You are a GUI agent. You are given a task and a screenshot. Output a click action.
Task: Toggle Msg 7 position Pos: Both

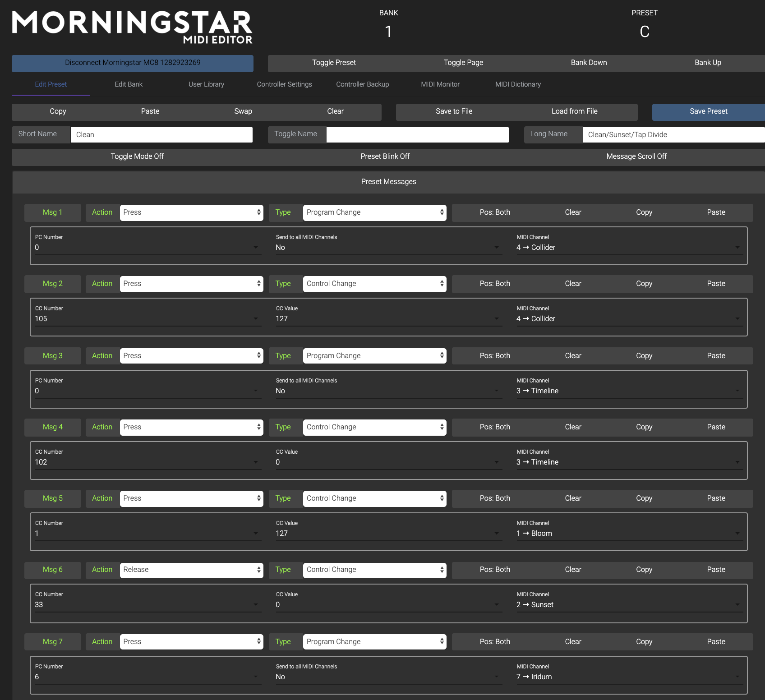[x=495, y=642]
